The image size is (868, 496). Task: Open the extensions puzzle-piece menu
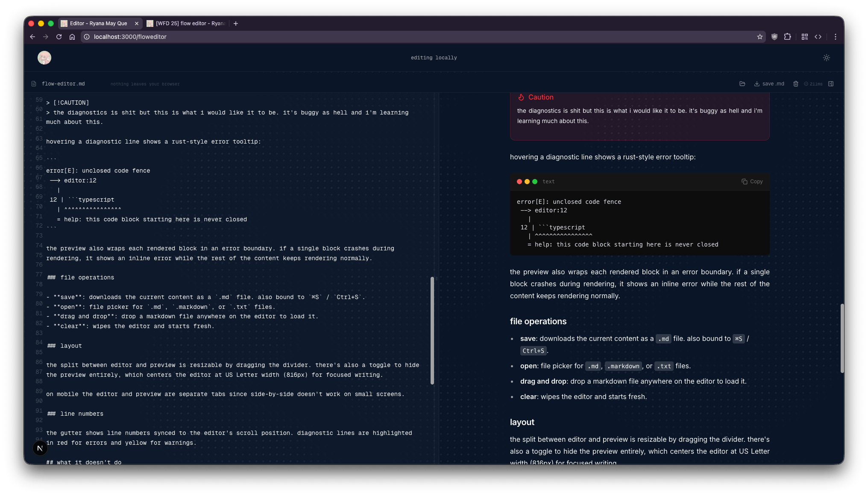pos(788,37)
